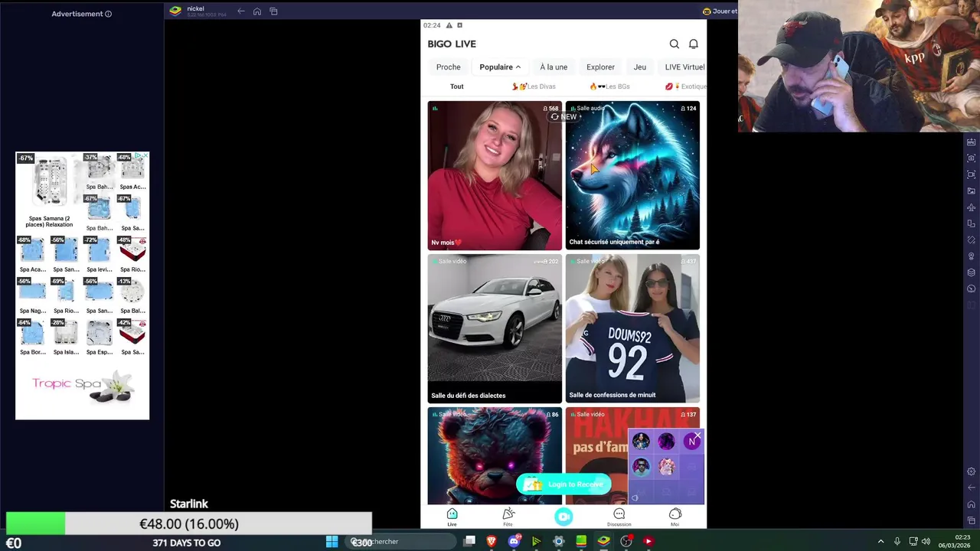This screenshot has height=551, width=980.
Task: Open the Jeu tab
Action: click(640, 67)
